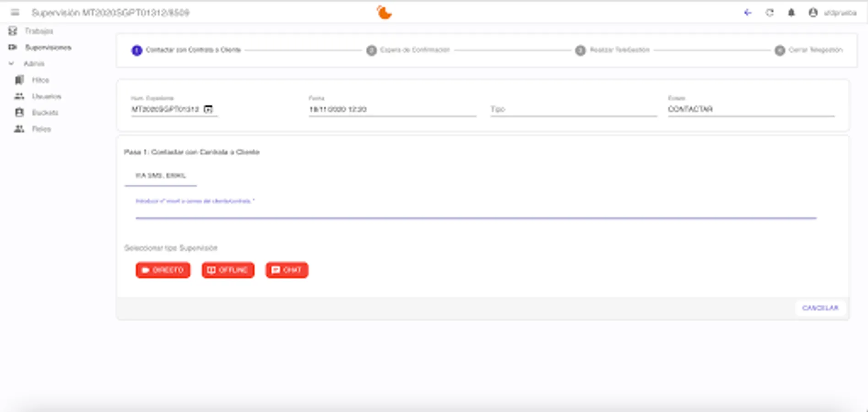Select Supervisiones in the sidebar menu

[48, 47]
